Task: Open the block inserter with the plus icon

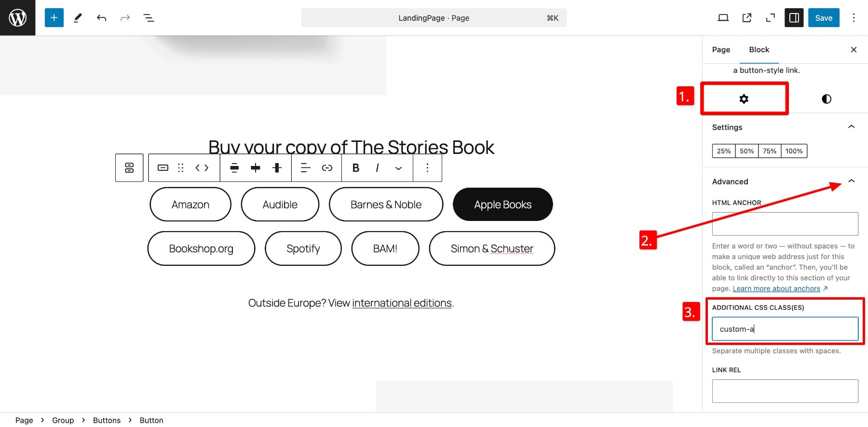Action: pyautogui.click(x=54, y=17)
